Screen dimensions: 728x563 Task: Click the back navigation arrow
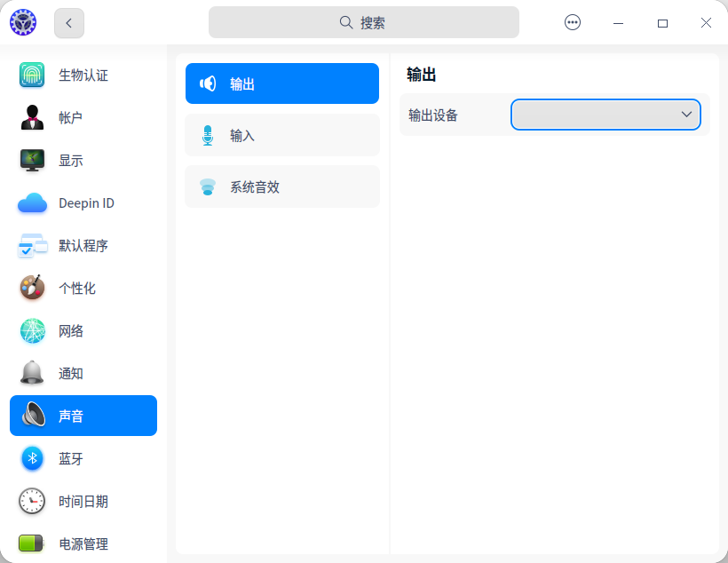[x=68, y=22]
